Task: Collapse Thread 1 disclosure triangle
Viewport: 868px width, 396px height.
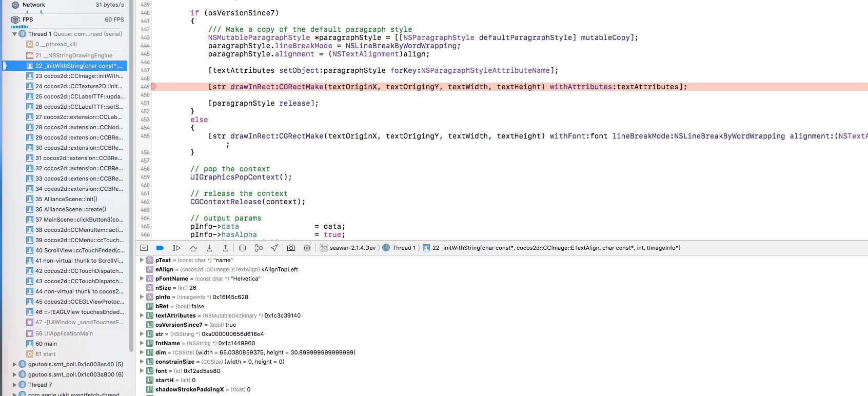Action: coord(14,34)
